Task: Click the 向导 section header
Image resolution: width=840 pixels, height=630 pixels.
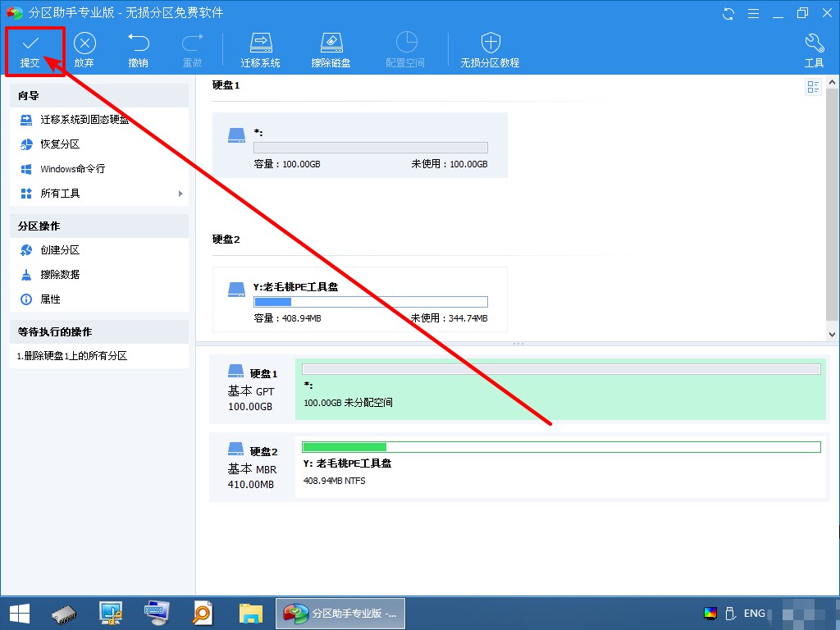Action: tap(99, 96)
